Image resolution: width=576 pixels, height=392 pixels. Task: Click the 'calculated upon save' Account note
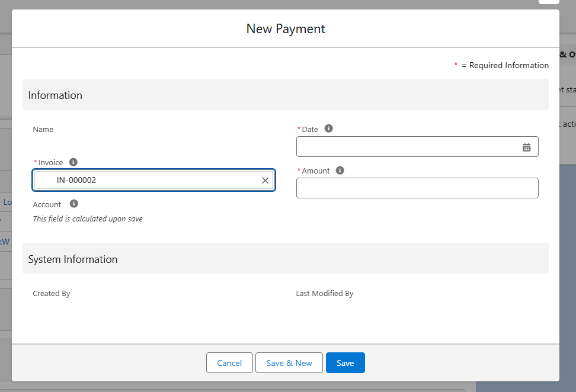[88, 219]
